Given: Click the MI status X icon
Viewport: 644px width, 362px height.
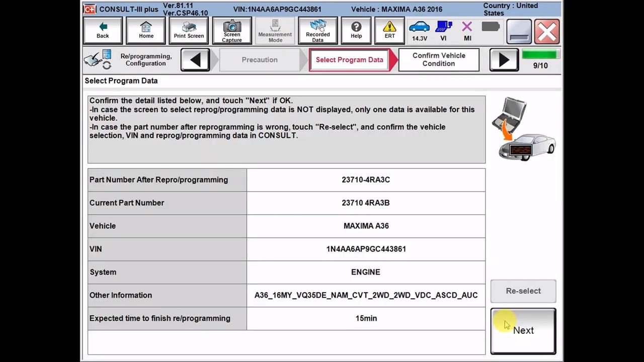Looking at the screenshot, I should [x=467, y=31].
